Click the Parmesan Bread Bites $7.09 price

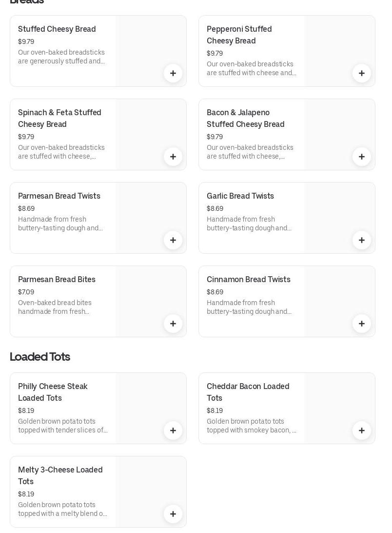point(26,292)
